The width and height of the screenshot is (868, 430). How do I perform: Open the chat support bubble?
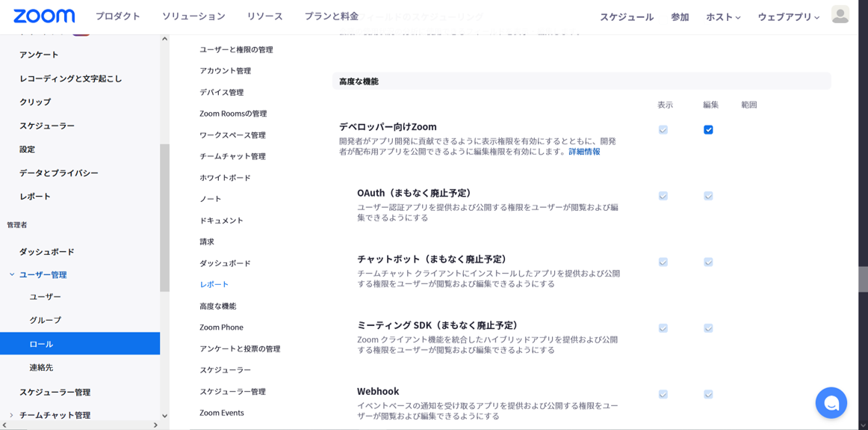[x=831, y=403]
